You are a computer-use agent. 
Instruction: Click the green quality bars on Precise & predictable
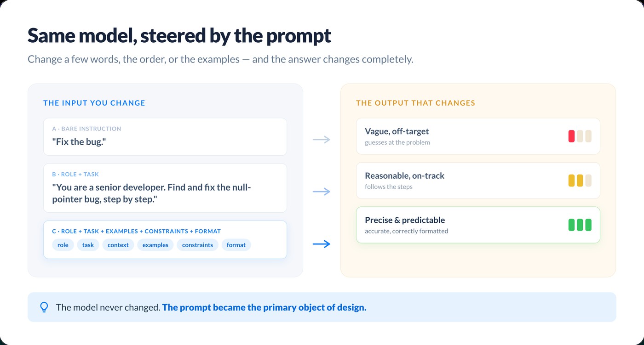(580, 225)
